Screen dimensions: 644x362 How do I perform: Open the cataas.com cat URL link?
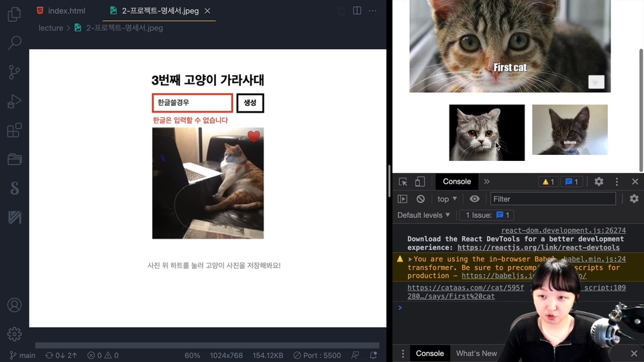point(466,292)
